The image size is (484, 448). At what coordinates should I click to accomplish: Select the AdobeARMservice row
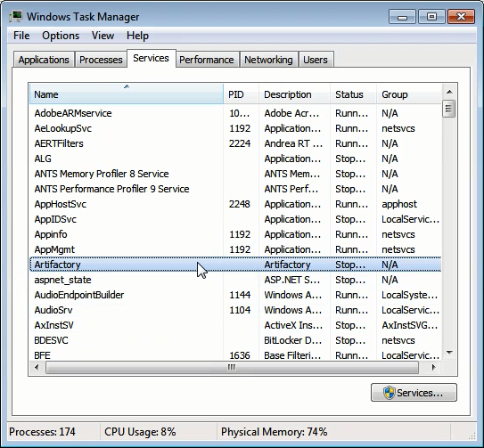235,113
